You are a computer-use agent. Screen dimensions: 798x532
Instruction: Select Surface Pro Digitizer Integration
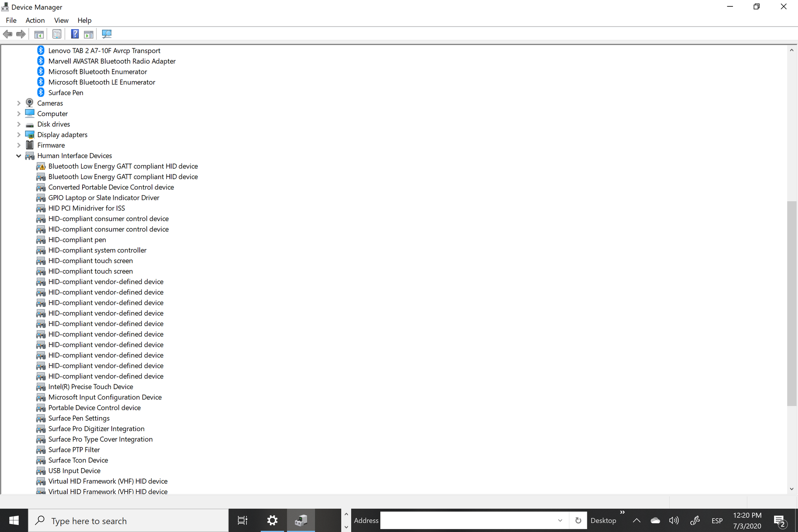96,429
